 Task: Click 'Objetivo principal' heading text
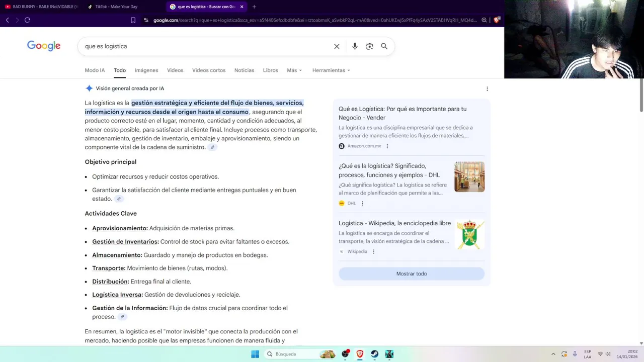pyautogui.click(x=111, y=162)
